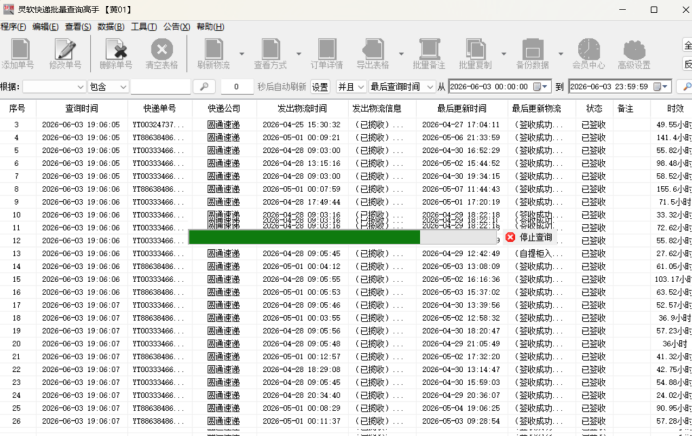Open the 最后查询时间 dropdown
This screenshot has height=437, width=692.
tap(402, 87)
